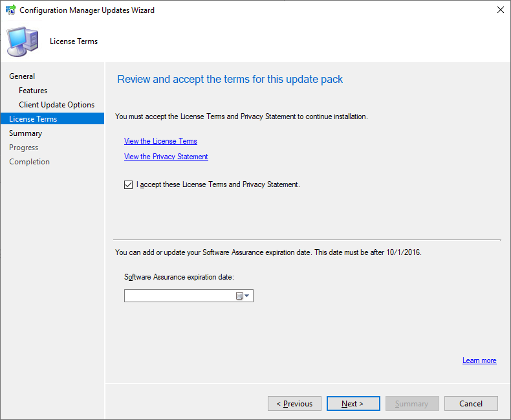Click the Progress step in navigation pane
The width and height of the screenshot is (511, 420).
click(x=24, y=148)
